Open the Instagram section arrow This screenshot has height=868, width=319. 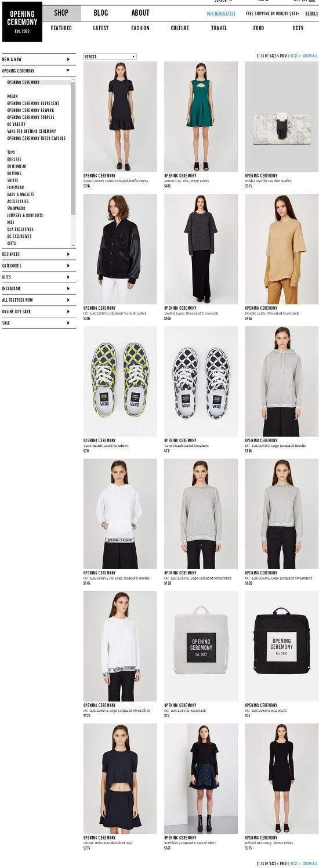[x=68, y=288]
